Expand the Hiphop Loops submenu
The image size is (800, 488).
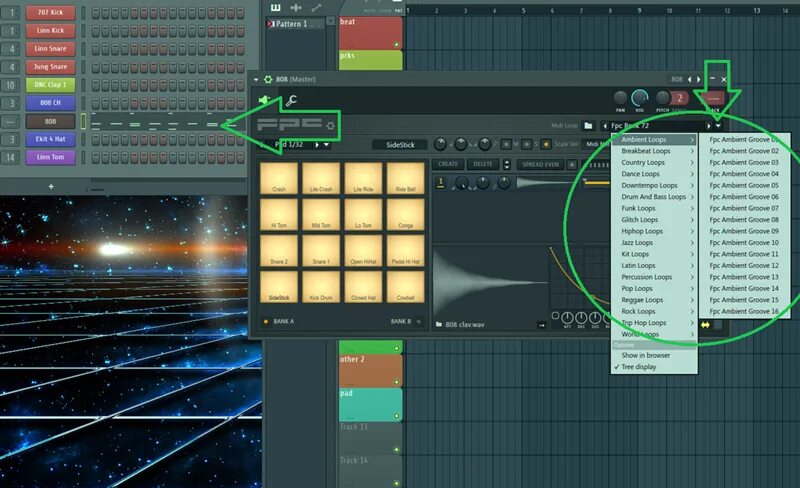655,231
